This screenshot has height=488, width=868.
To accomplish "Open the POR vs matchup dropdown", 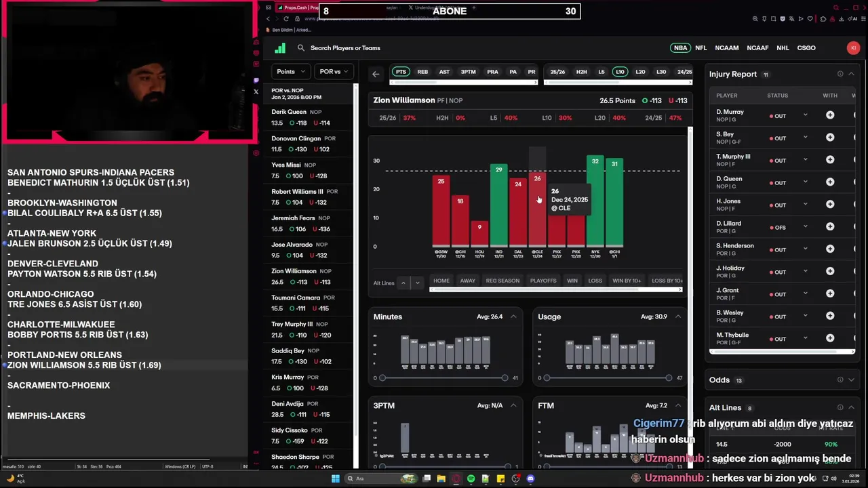I will [334, 71].
